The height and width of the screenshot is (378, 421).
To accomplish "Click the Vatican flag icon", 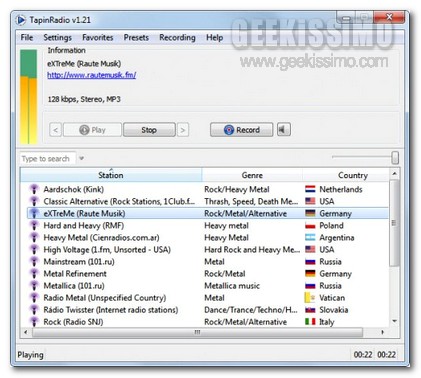I will 310,297.
